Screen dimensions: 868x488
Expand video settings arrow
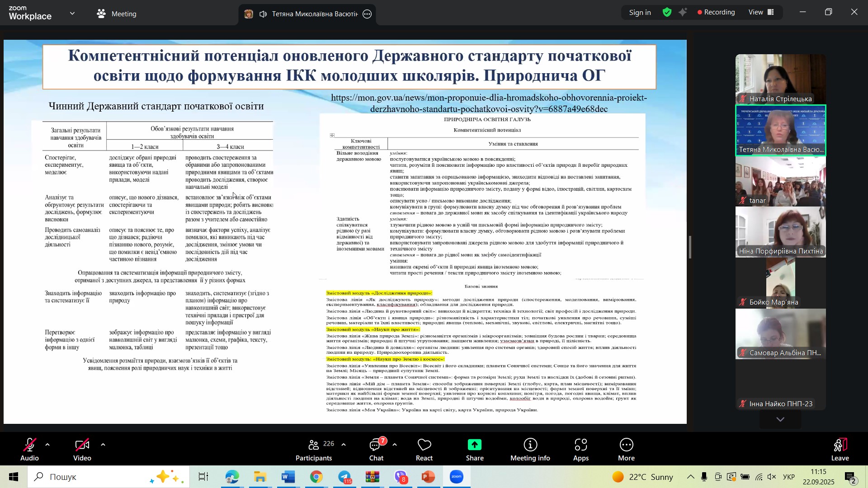(103, 445)
